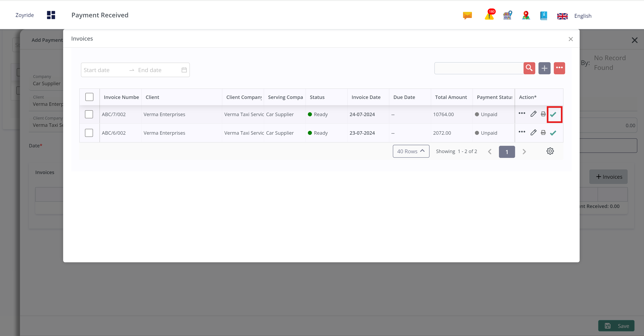Click the red search magnifier button
This screenshot has height=336, width=644.
click(529, 68)
